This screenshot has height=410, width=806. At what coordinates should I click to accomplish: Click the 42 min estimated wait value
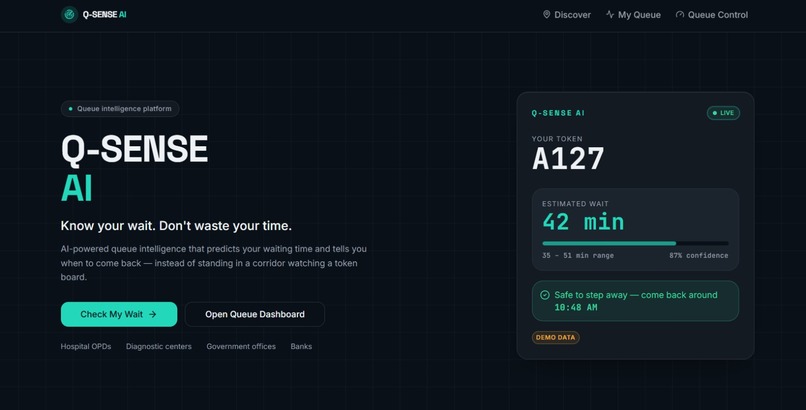pyautogui.click(x=583, y=222)
